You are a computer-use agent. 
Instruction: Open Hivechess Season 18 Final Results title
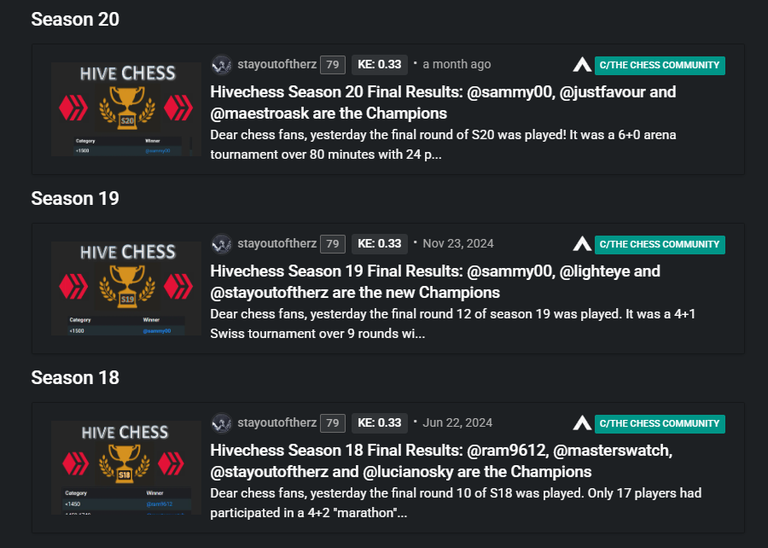point(441,461)
